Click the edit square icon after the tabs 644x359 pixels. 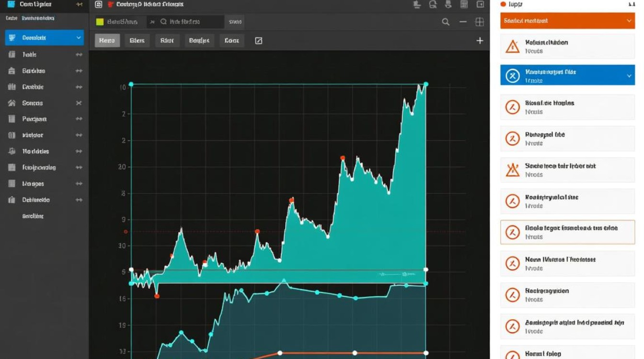(258, 41)
